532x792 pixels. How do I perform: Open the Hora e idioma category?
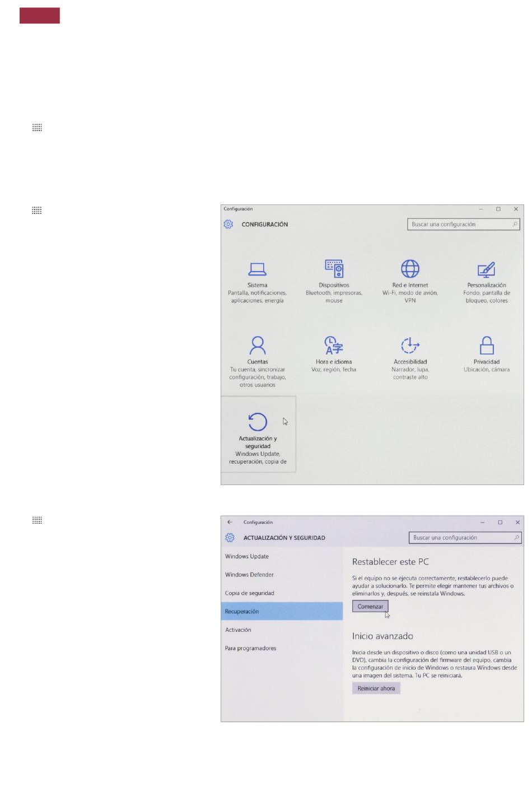334,355
